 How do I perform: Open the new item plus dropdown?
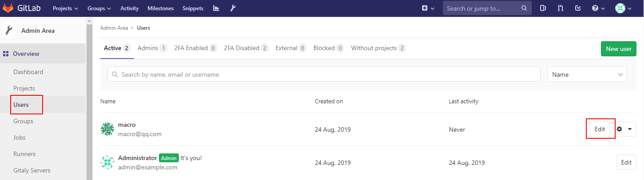click(428, 8)
